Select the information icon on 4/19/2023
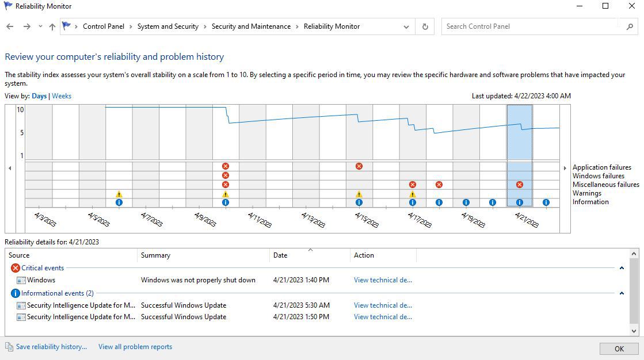Image resolution: width=644 pixels, height=360 pixels. [x=466, y=202]
